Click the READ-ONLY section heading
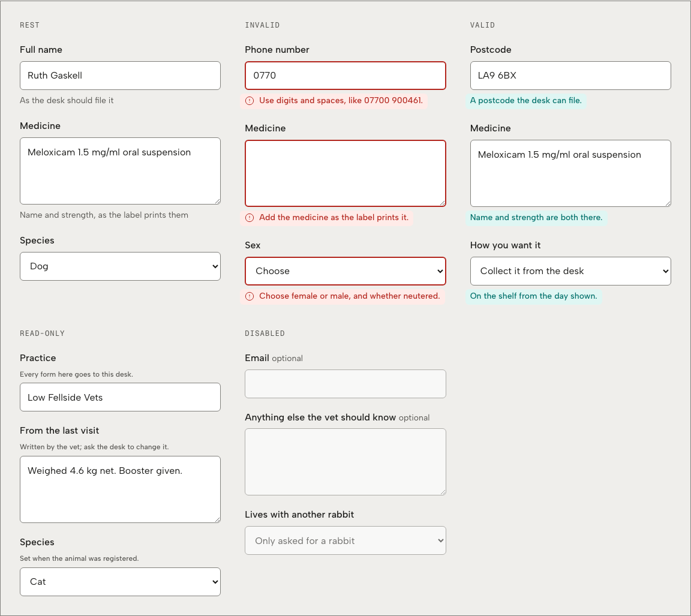 click(43, 333)
